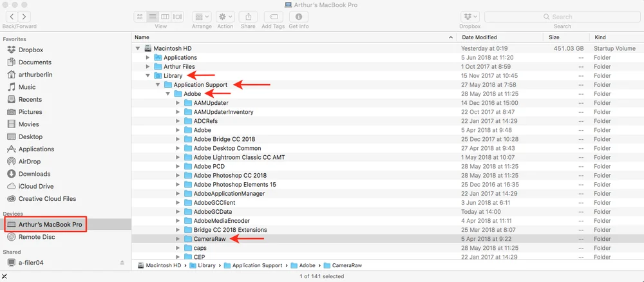Select the AdobeGCData folder
The height and width of the screenshot is (282, 644).
387,212
